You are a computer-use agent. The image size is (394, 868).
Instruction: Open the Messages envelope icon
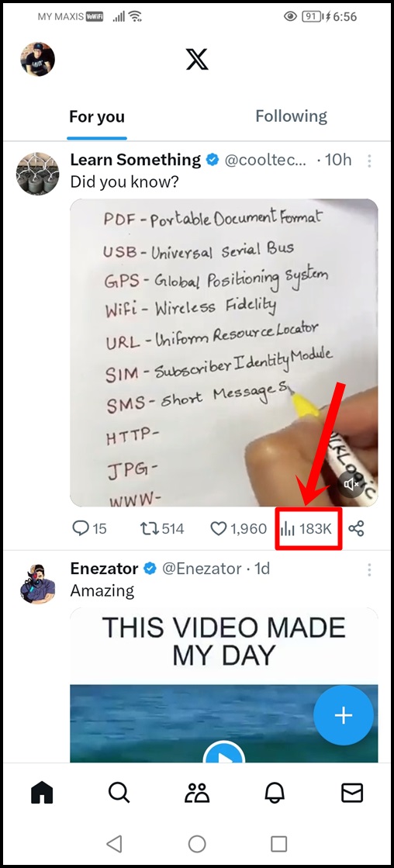coord(352,793)
